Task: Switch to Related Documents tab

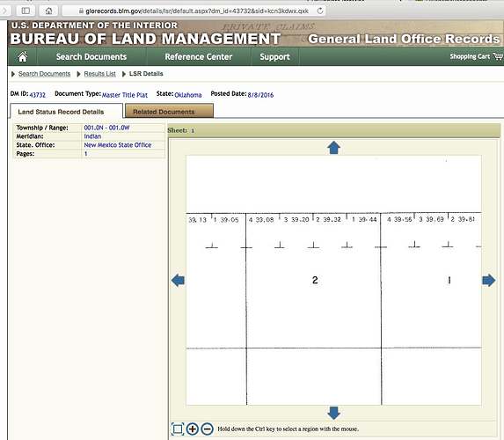Action: point(169,111)
